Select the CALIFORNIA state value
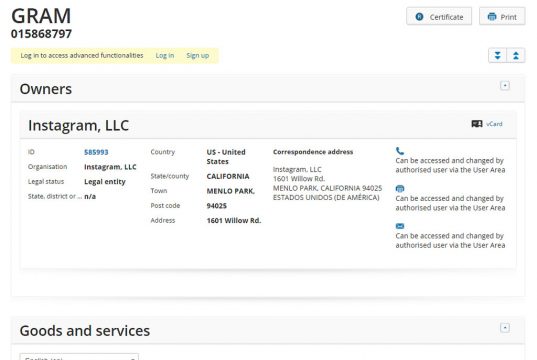The width and height of the screenshot is (537, 360). point(228,176)
